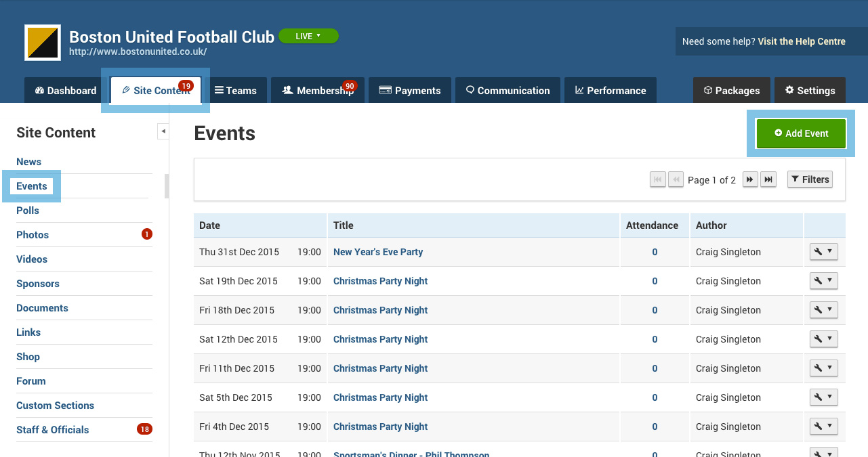Expand wrench dropdown on Christmas Party Night row
This screenshot has height=457, width=868.
831,280
